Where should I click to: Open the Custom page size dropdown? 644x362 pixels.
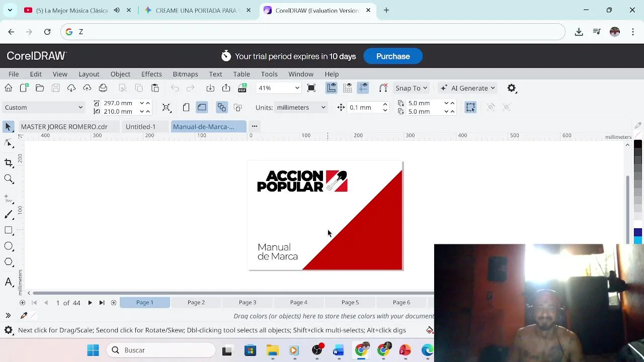[x=44, y=107]
